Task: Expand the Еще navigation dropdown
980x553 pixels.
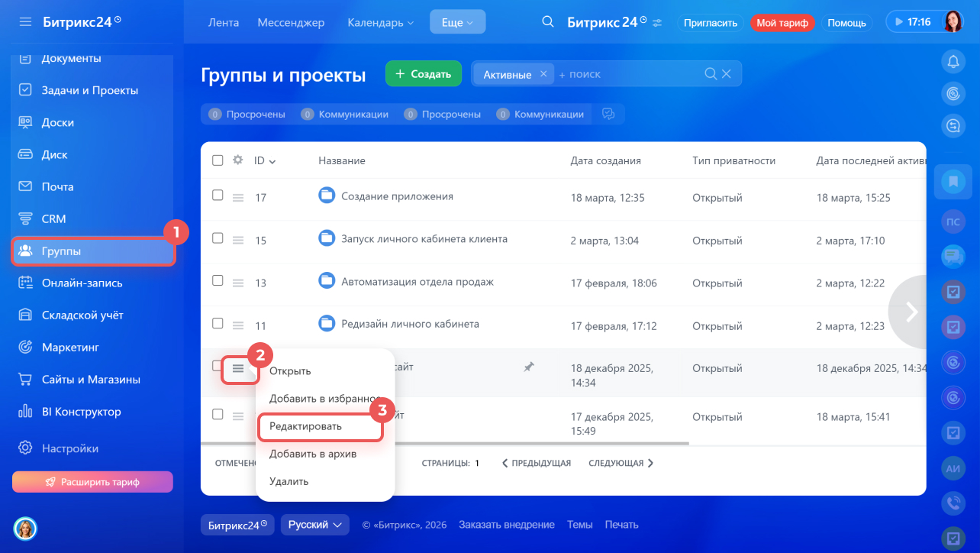Action: pos(457,22)
